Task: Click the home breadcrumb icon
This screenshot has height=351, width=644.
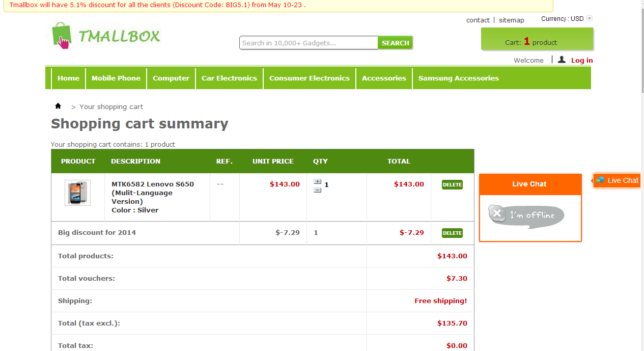Action: (x=58, y=106)
